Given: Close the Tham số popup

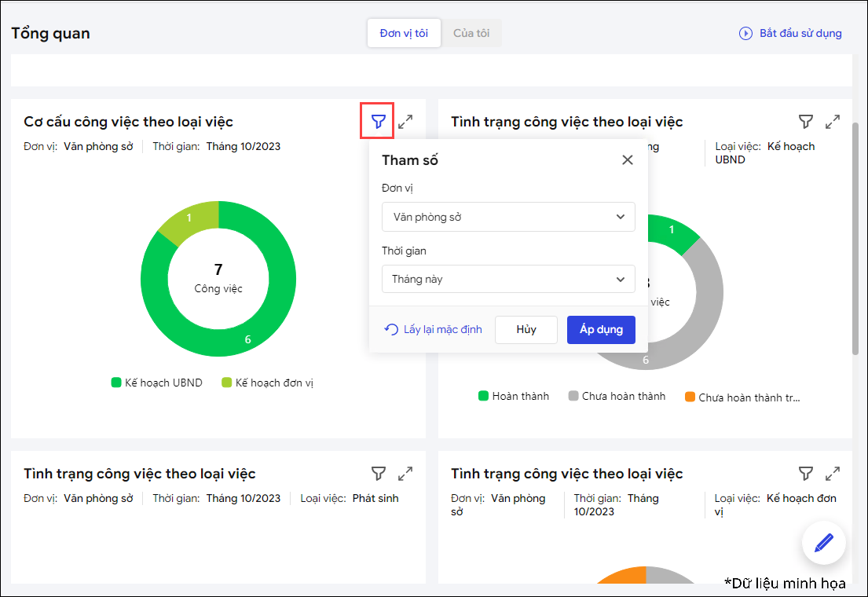Looking at the screenshot, I should (627, 160).
